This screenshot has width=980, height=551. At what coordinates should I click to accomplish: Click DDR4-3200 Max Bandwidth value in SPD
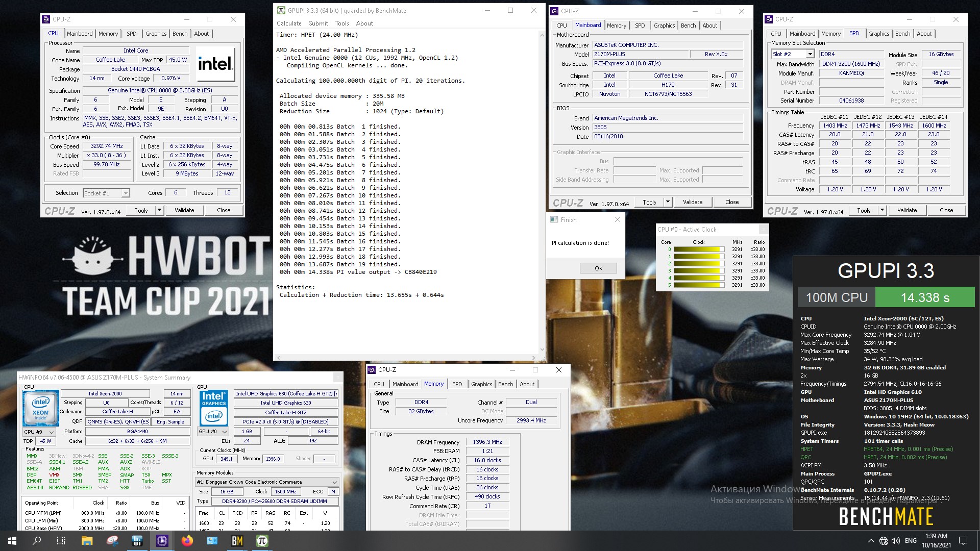(x=851, y=64)
